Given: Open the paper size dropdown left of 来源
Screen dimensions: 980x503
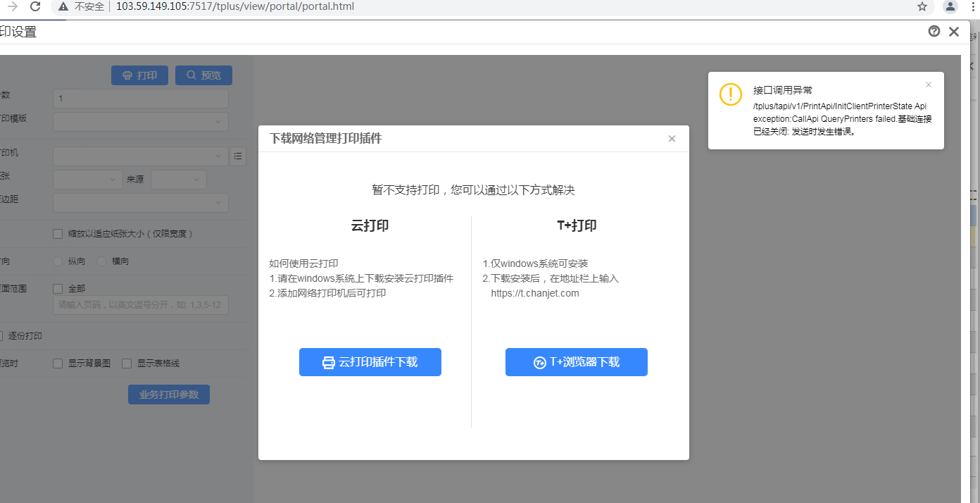Looking at the screenshot, I should 88,180.
